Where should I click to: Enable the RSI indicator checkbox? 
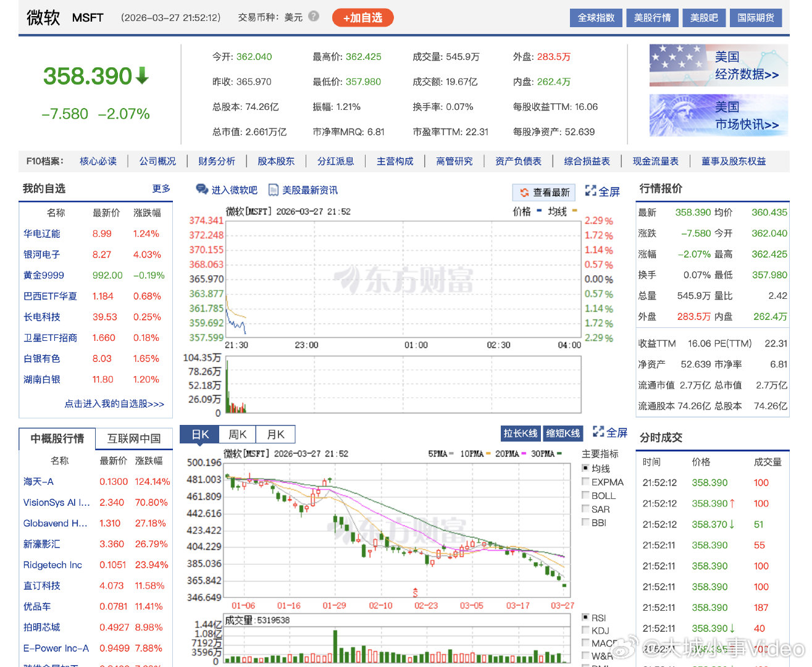click(585, 617)
